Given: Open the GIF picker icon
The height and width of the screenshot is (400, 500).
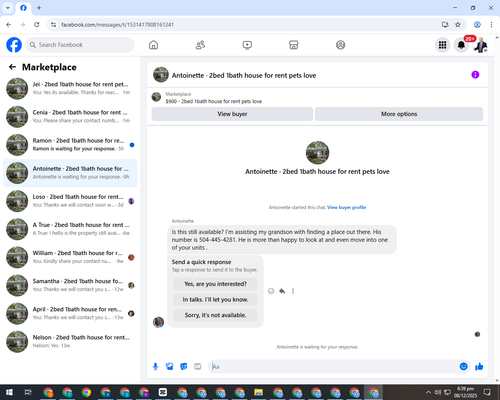Looking at the screenshot, I should pyautogui.click(x=198, y=367).
